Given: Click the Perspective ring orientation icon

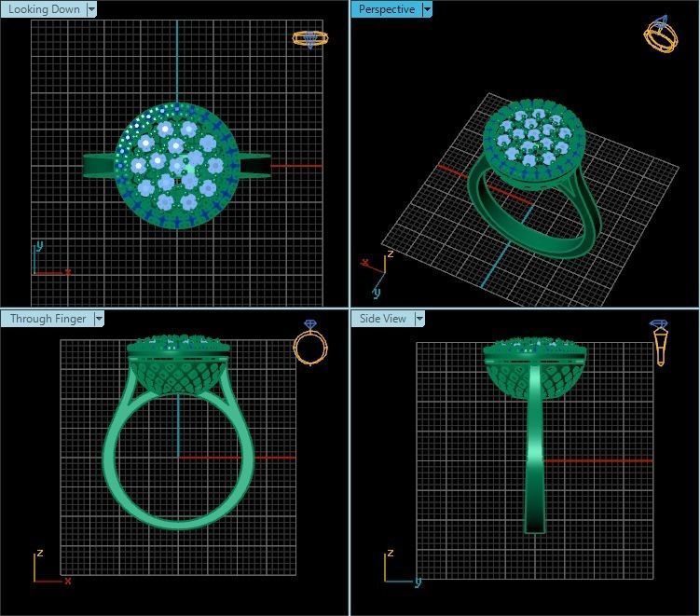Looking at the screenshot, I should [660, 34].
